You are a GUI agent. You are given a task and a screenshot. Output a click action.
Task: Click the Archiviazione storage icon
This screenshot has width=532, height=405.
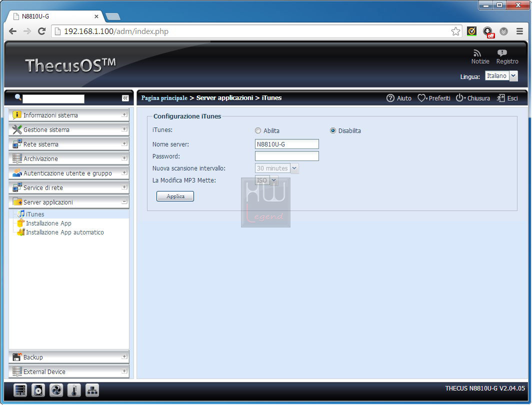tap(16, 158)
